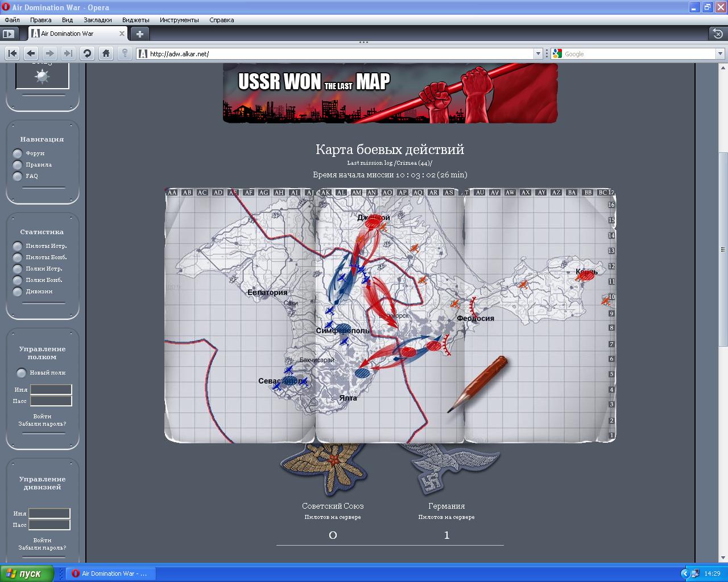This screenshot has height=582, width=728.
Task: Close the Air Domination War tab
Action: tap(122, 34)
